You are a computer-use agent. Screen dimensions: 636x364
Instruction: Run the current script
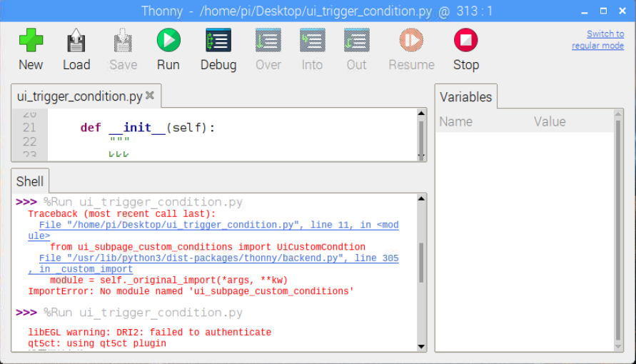pos(168,40)
